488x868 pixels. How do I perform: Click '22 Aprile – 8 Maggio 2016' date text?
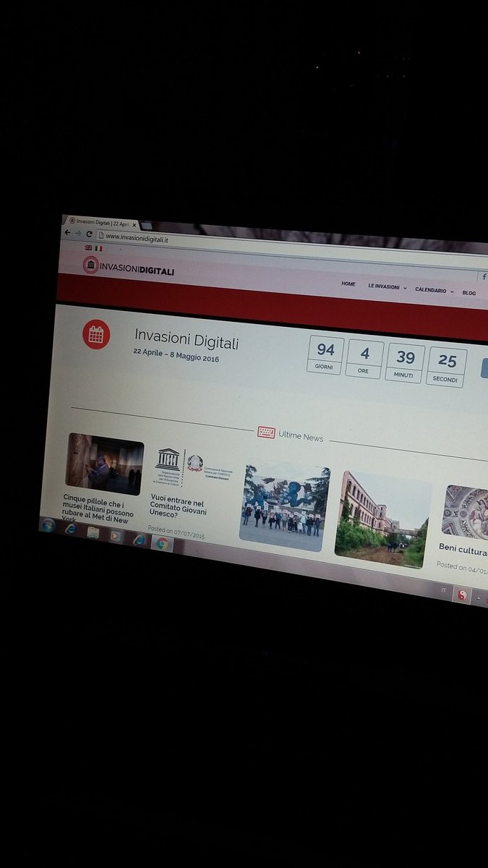(x=176, y=354)
